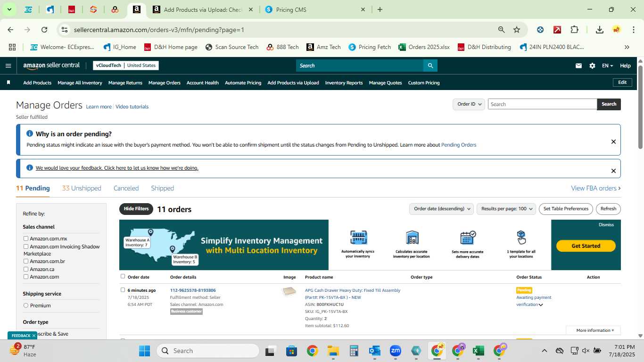Open the Order ID search type dropdown
The height and width of the screenshot is (362, 644).
pos(469,104)
